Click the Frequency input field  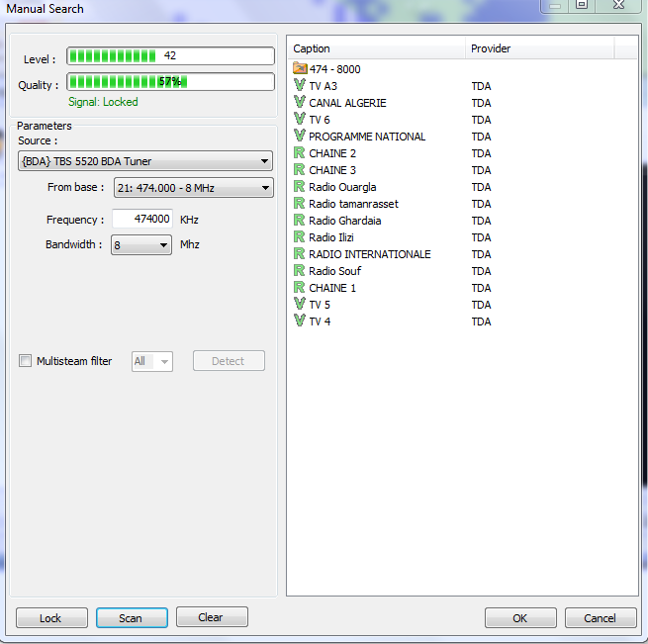[142, 220]
